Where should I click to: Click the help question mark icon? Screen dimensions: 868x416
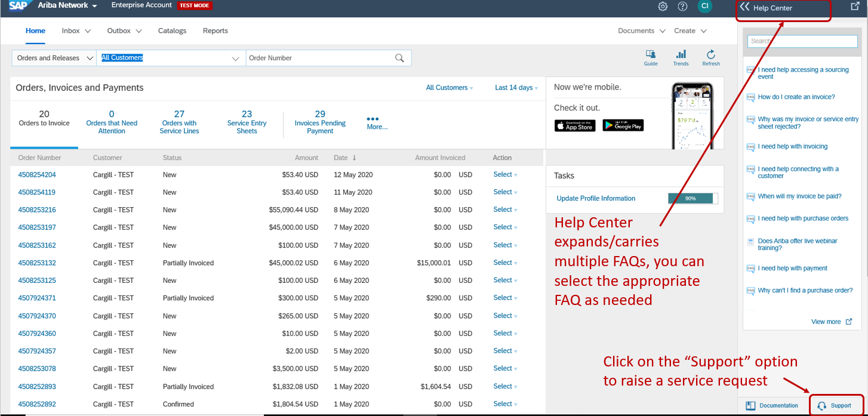coord(683,7)
